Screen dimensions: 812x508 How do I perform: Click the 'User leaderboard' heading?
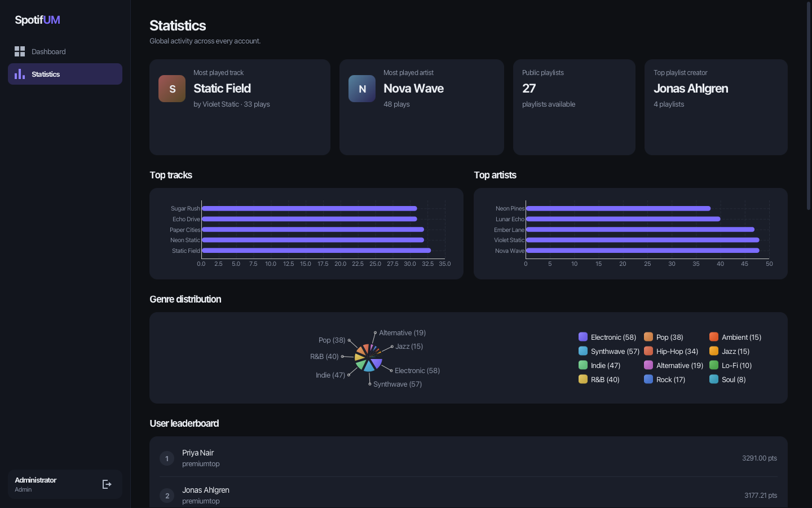[184, 423]
